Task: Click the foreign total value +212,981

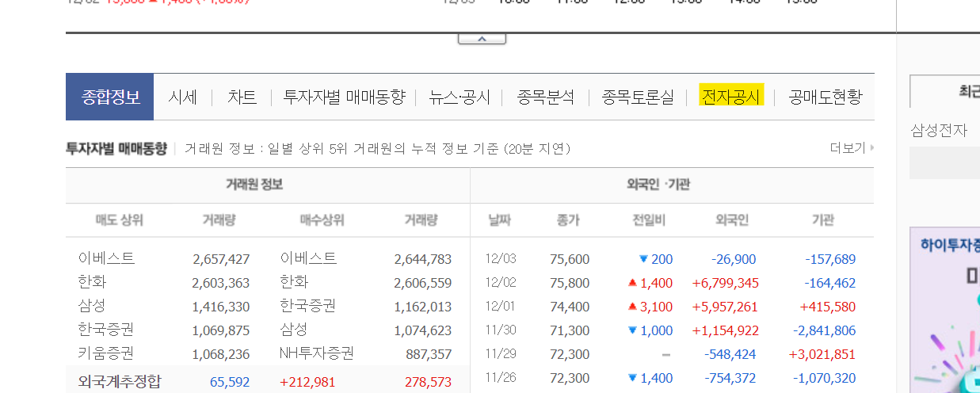Action: (307, 383)
